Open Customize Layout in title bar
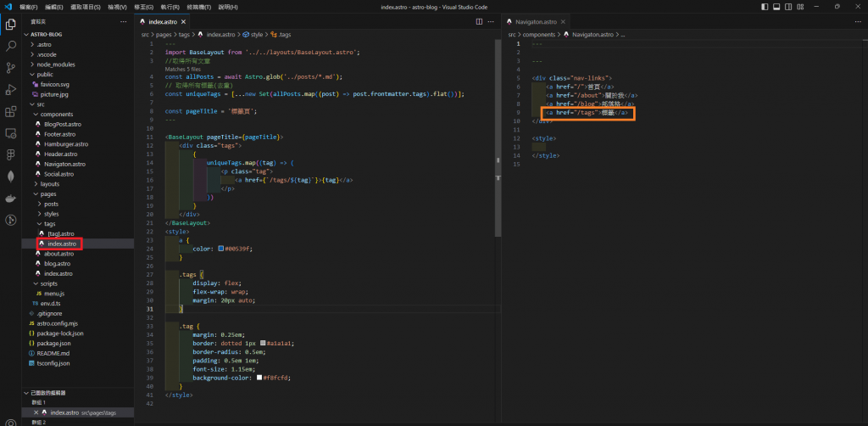 point(800,7)
